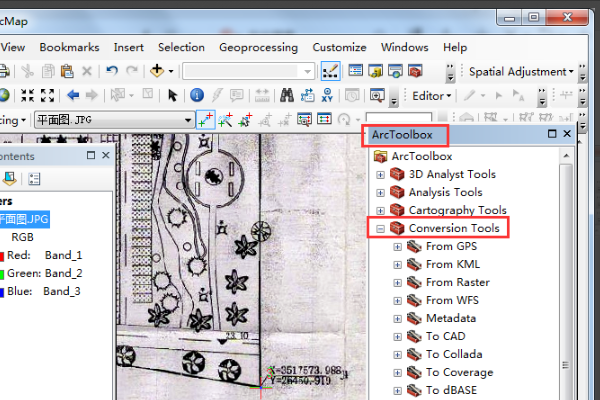Screen dimensions: 600x400
Task: Expand the To CAD toolset
Action: (398, 336)
